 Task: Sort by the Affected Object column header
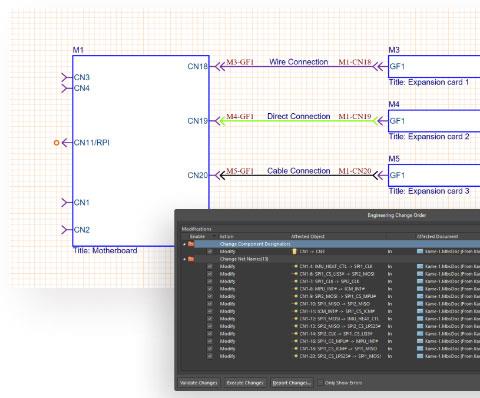308,236
